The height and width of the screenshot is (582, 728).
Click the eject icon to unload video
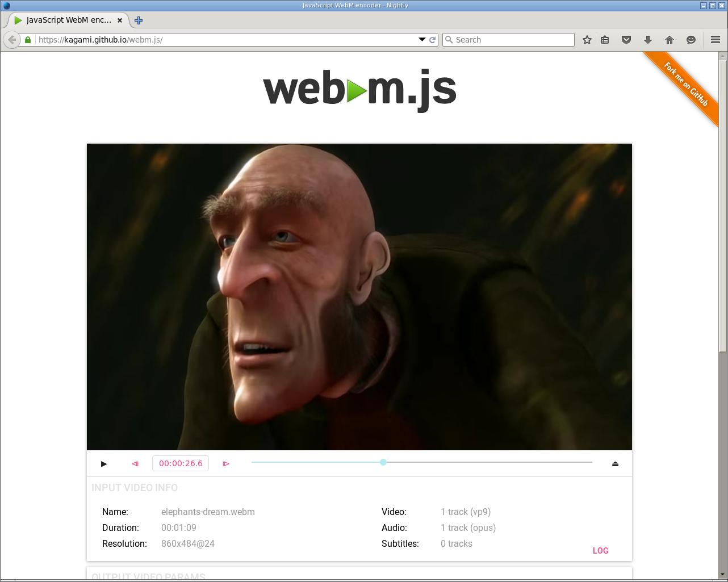coord(615,464)
